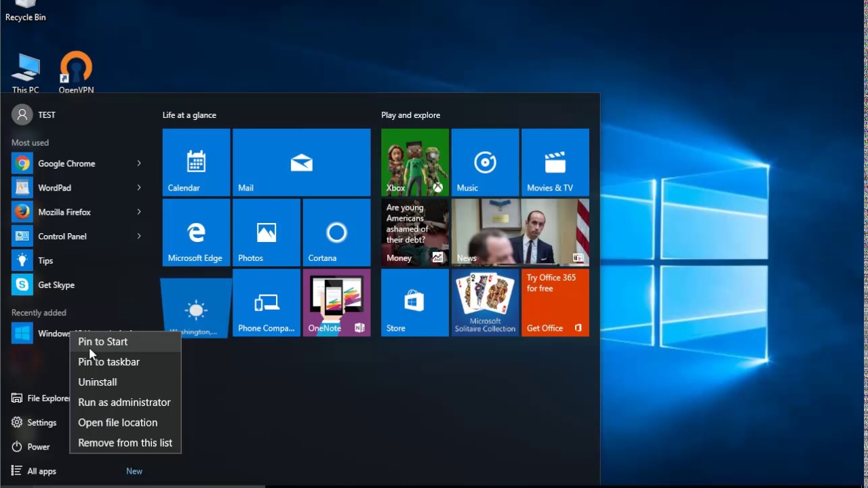
Task: Open the Xbox tile
Action: [415, 163]
